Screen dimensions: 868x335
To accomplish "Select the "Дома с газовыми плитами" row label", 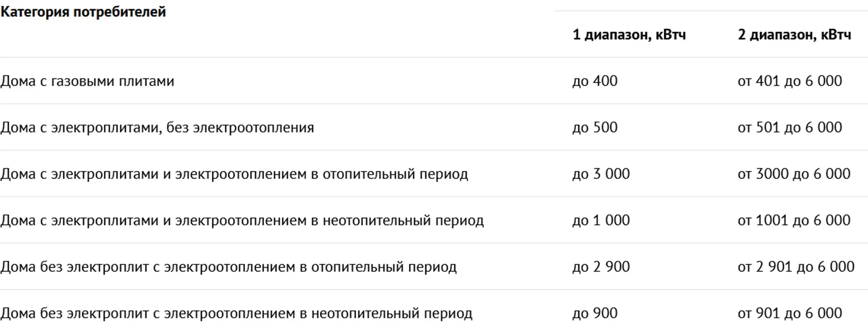I will pos(87,81).
